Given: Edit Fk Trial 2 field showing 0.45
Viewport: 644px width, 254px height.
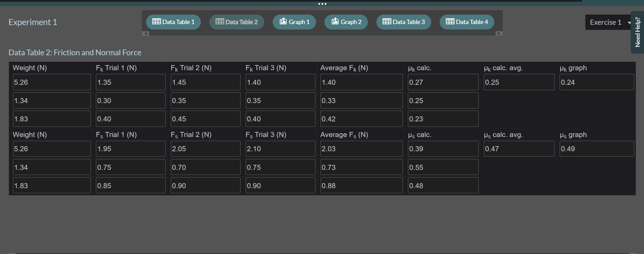Looking at the screenshot, I should [206, 119].
